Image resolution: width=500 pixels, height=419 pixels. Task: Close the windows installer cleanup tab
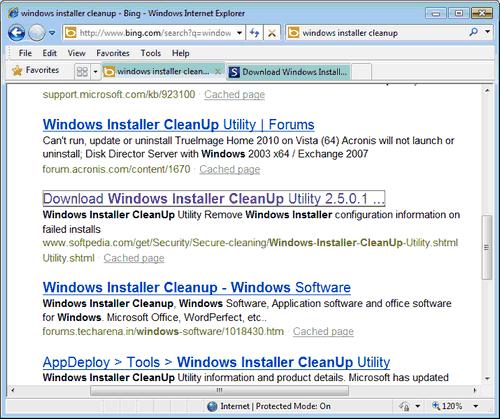click(x=218, y=71)
